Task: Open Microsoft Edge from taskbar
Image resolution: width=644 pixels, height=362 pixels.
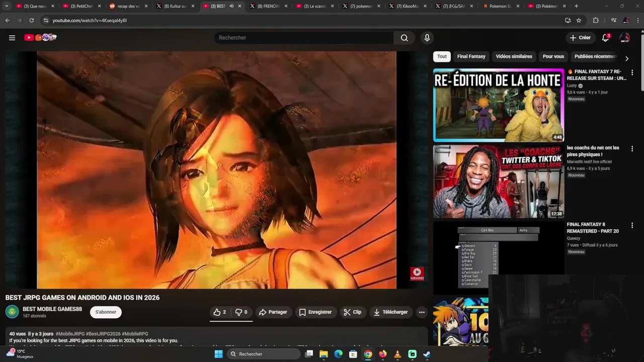Action: [x=339, y=354]
